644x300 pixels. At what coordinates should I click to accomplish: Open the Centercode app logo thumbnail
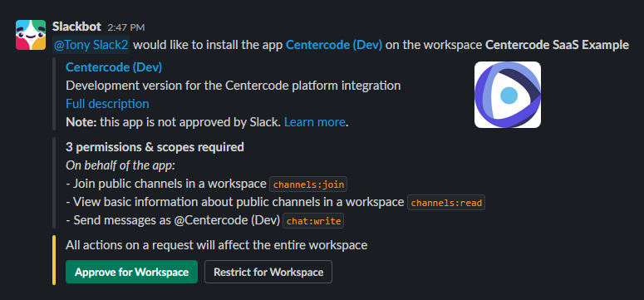pos(508,95)
